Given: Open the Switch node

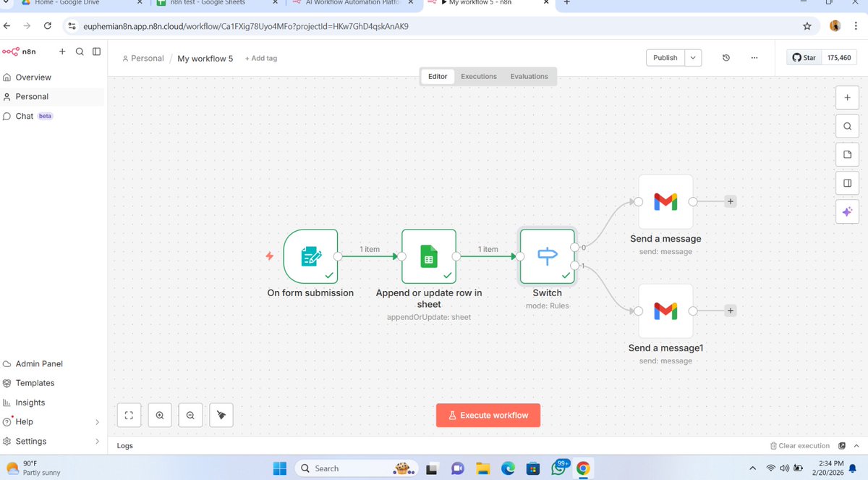Looking at the screenshot, I should 548,256.
